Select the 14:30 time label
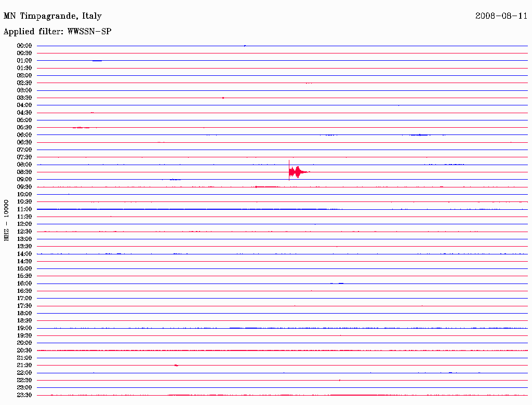The height and width of the screenshot is (405, 532). 24,261
